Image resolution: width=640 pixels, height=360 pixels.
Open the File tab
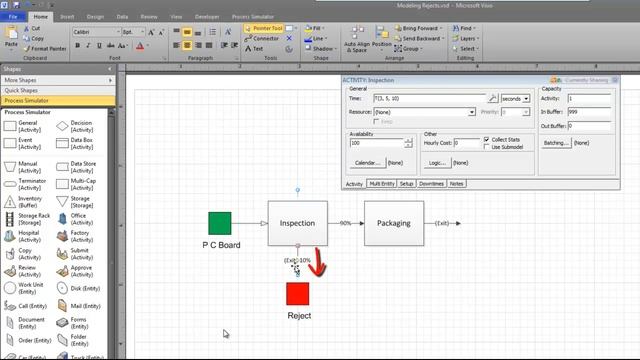point(13,17)
